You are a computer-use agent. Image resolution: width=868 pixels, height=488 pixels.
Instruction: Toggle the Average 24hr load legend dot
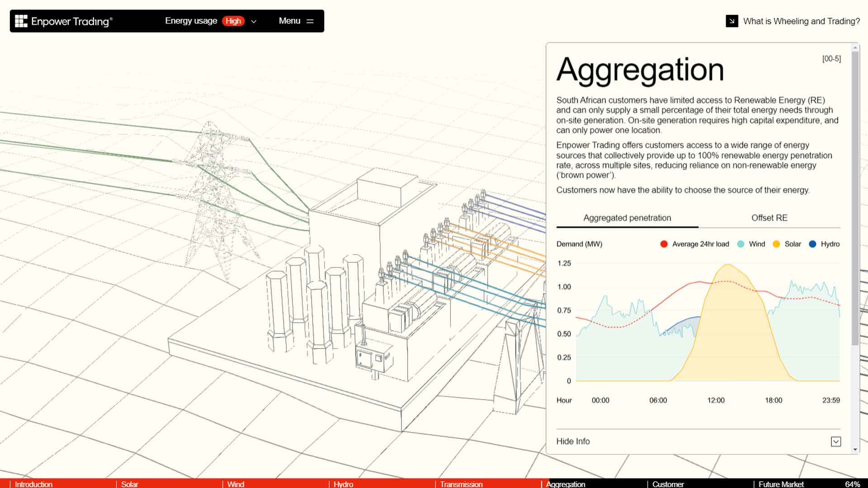pyautogui.click(x=664, y=244)
